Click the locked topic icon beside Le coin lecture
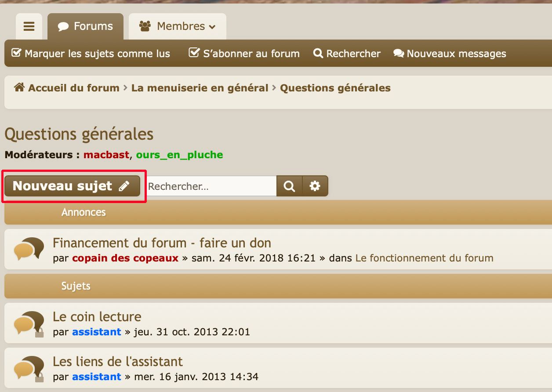The image size is (552, 392). pos(29,324)
